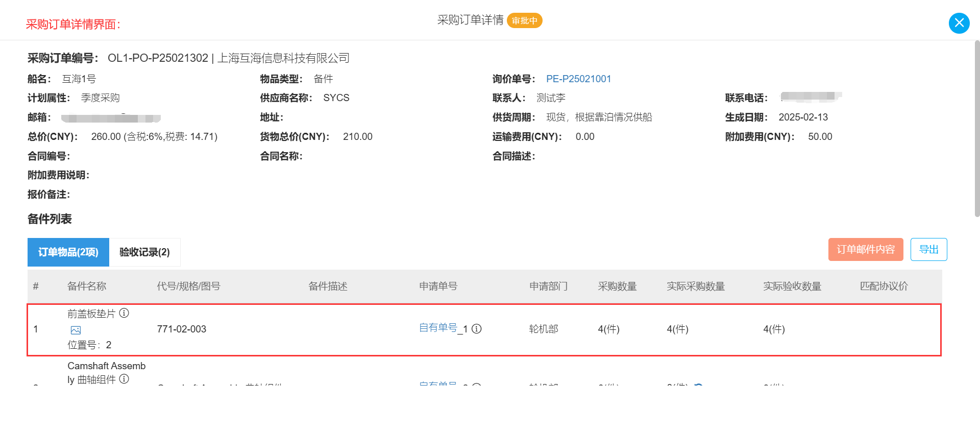This screenshot has width=980, height=431.
Task: Click code cell 771-02-003
Action: click(x=182, y=329)
